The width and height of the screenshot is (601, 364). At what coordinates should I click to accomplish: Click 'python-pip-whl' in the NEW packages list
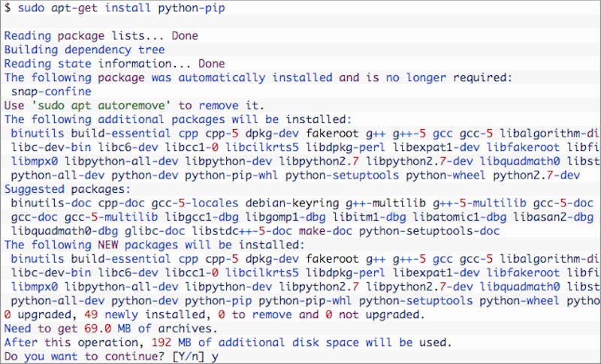(x=305, y=301)
